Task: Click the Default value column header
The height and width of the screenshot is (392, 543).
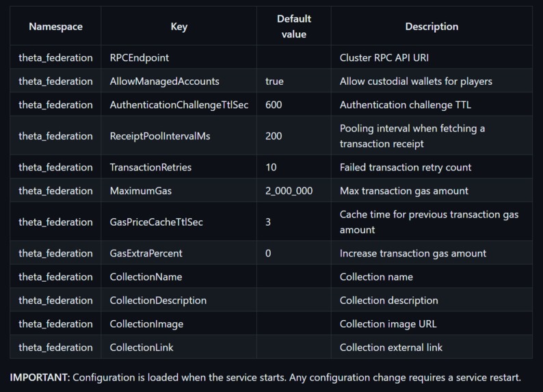Action: (x=294, y=27)
